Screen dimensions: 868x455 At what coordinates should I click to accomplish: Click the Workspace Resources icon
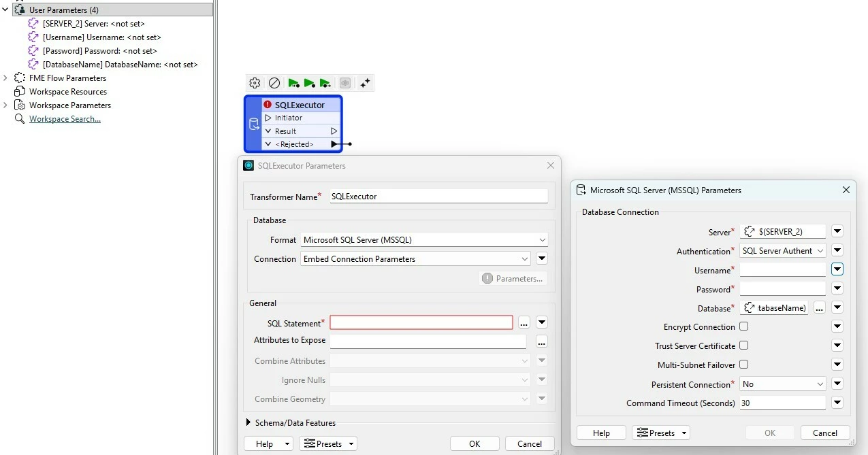point(20,91)
